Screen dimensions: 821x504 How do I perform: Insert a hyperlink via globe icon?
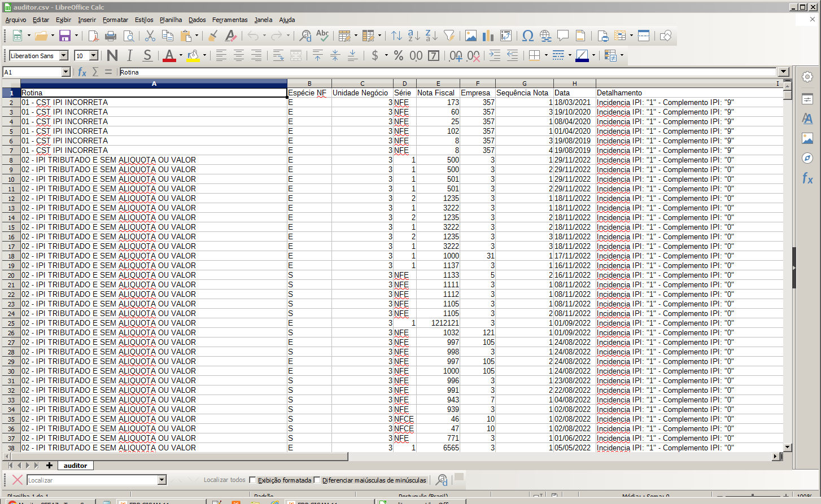[x=545, y=36]
